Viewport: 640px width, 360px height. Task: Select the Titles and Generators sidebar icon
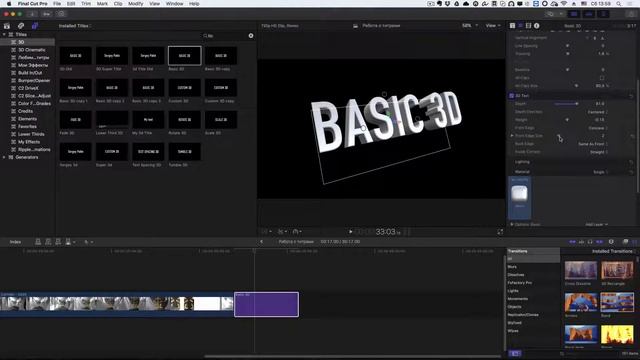tap(35, 26)
